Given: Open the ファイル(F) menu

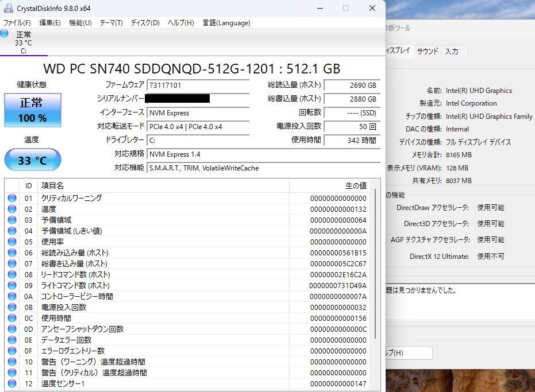Looking at the screenshot, I should point(17,23).
